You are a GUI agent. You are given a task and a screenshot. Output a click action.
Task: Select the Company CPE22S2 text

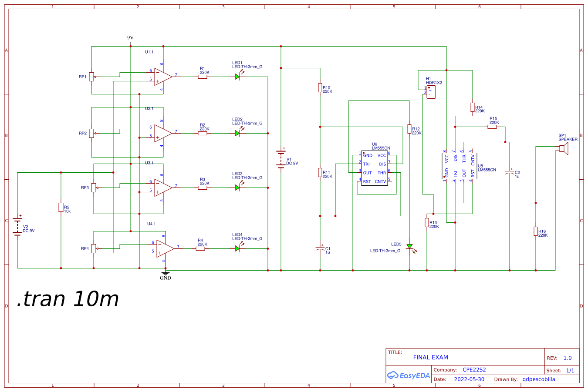(x=475, y=369)
